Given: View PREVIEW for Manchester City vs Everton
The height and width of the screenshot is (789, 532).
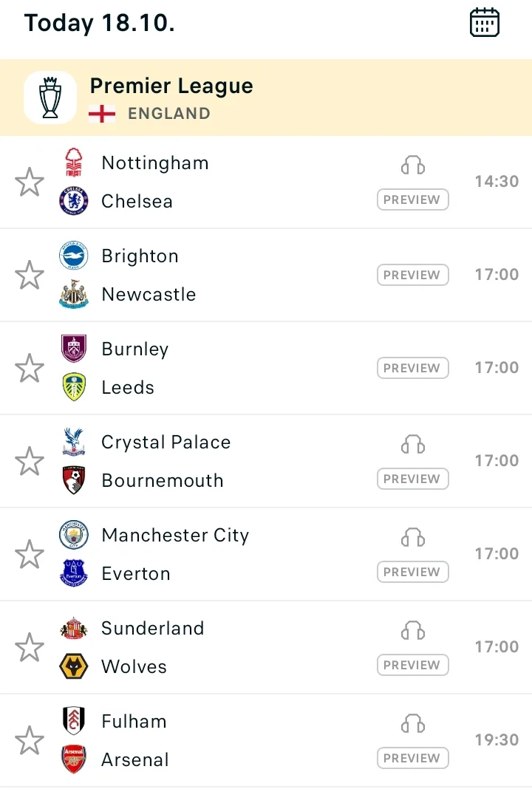Looking at the screenshot, I should [412, 572].
